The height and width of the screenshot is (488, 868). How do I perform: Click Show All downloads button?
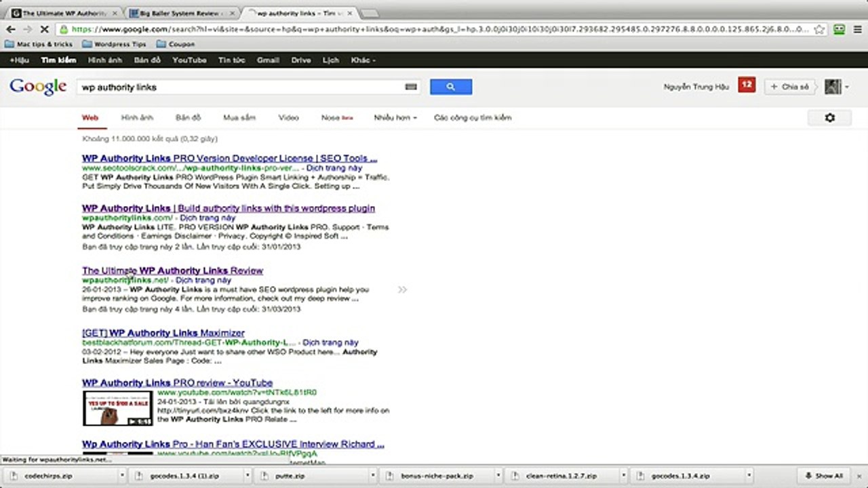click(823, 476)
